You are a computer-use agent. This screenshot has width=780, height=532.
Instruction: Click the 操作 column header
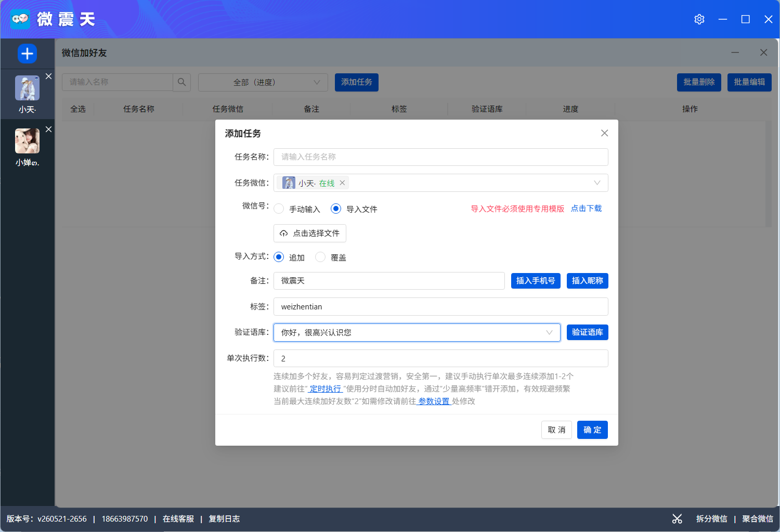click(x=690, y=109)
